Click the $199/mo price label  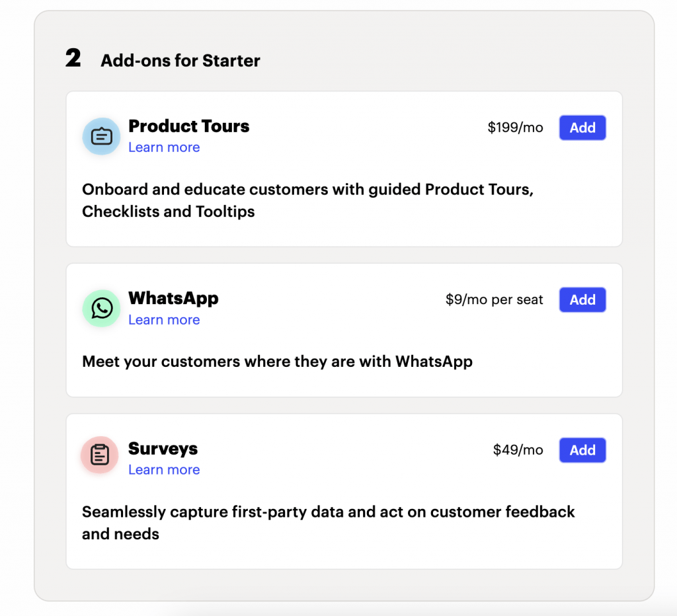(516, 128)
